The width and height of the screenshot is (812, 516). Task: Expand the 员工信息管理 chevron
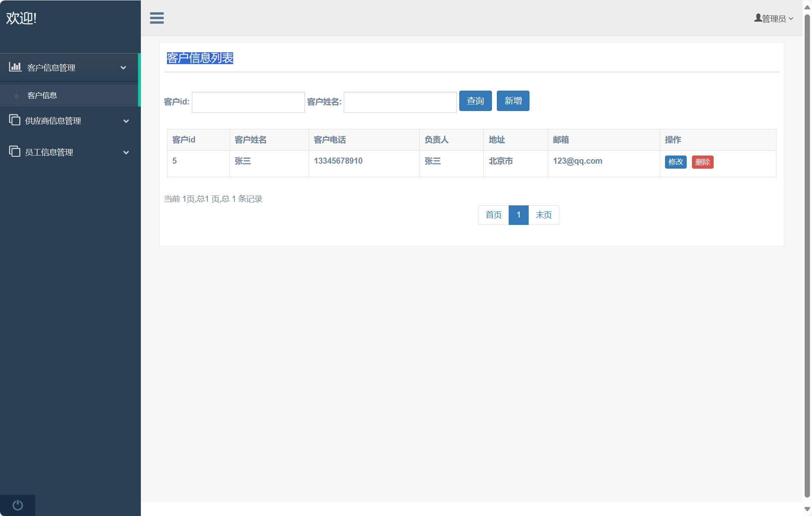[126, 153]
